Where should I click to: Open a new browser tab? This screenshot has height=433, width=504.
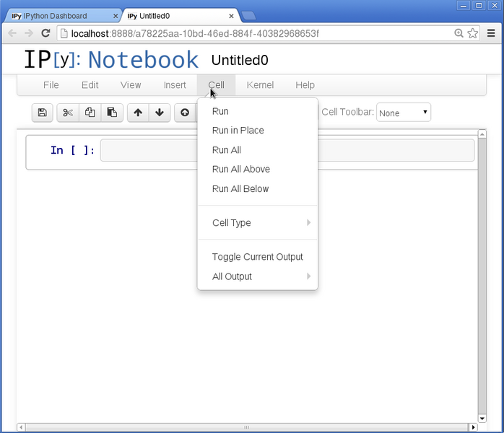pos(248,15)
